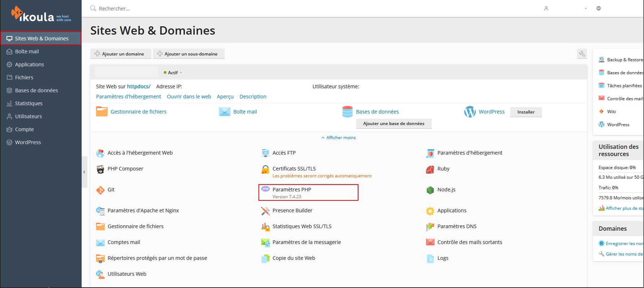Open Wiki link in right panel
This screenshot has height=288, width=644.
[611, 112]
